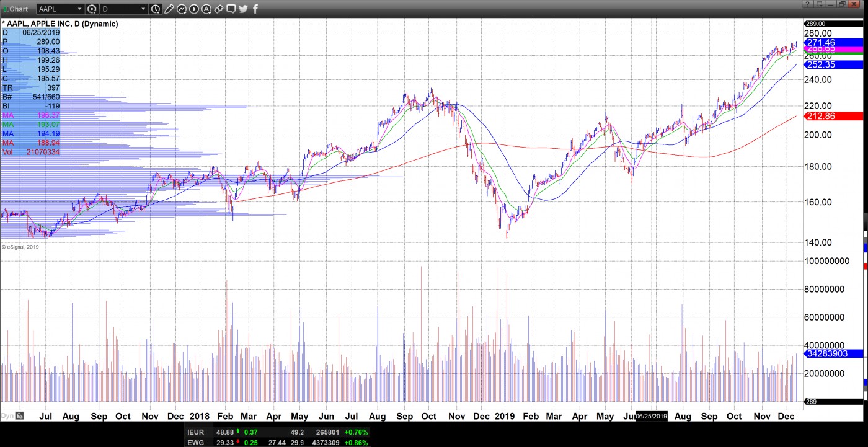Open the chart settings gear menu
Image resolution: width=868 pixels, height=447 pixels.
click(x=92, y=9)
